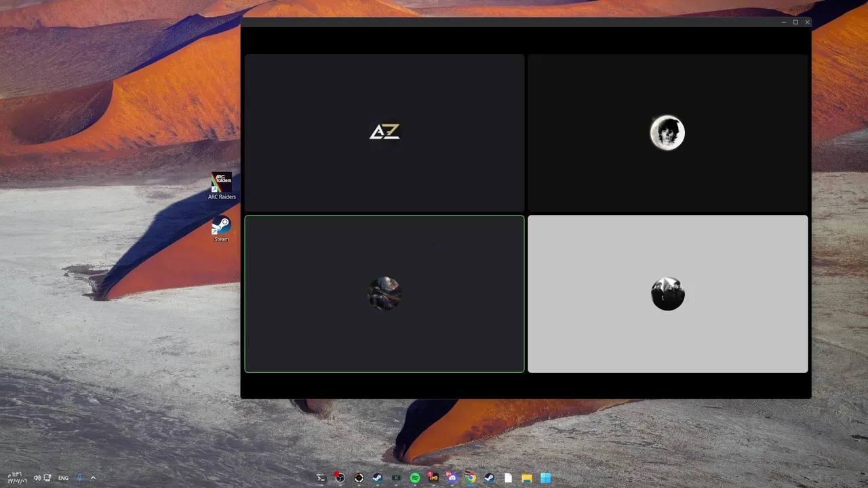The height and width of the screenshot is (488, 868).
Task: Select the light gray participant tile
Action: 668,294
